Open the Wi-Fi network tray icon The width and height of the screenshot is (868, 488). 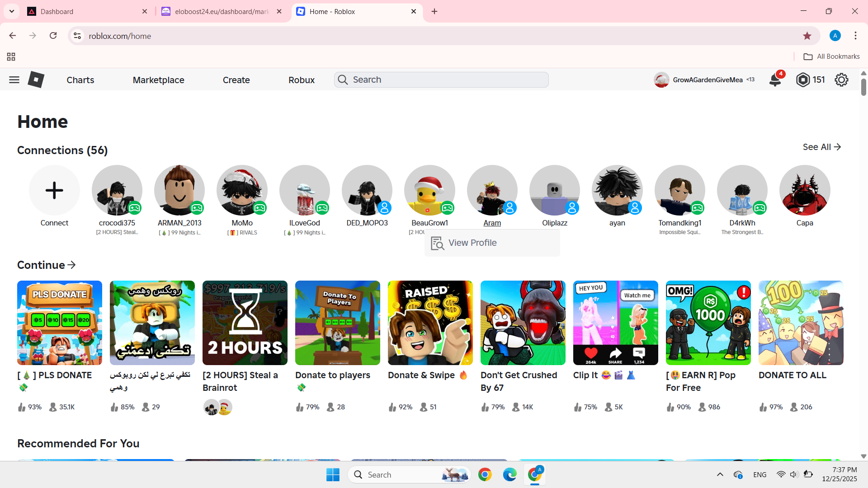coord(781,475)
